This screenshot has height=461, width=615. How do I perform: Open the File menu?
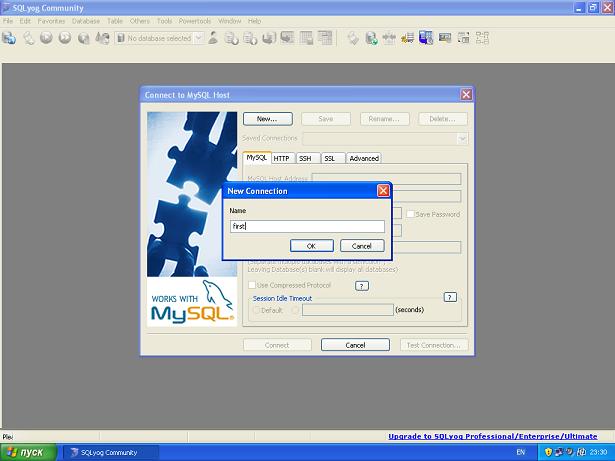[8, 21]
